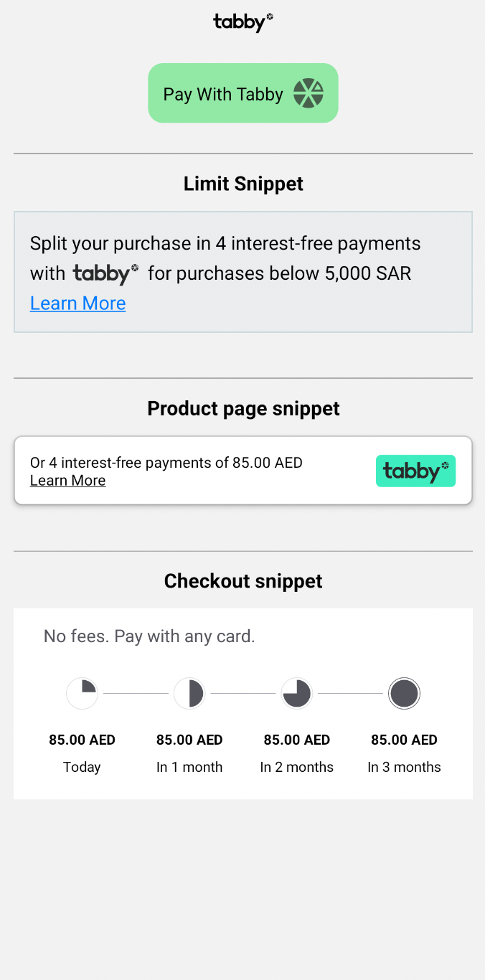
Task: Click the 'Today' payment label
Action: (82, 767)
